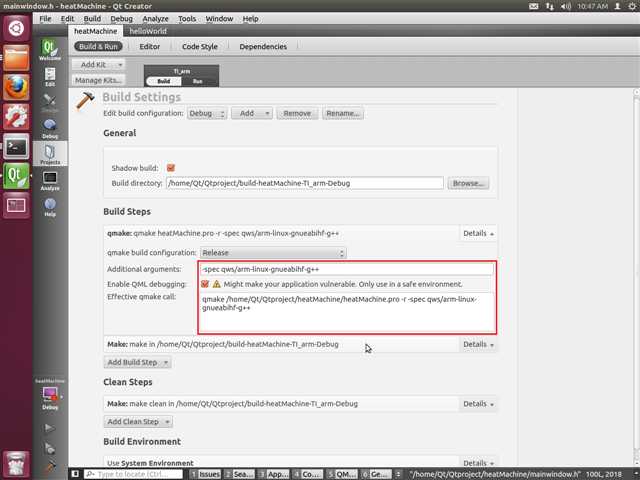Select the Editor settings tab
Image resolution: width=640 pixels, height=480 pixels.
150,47
